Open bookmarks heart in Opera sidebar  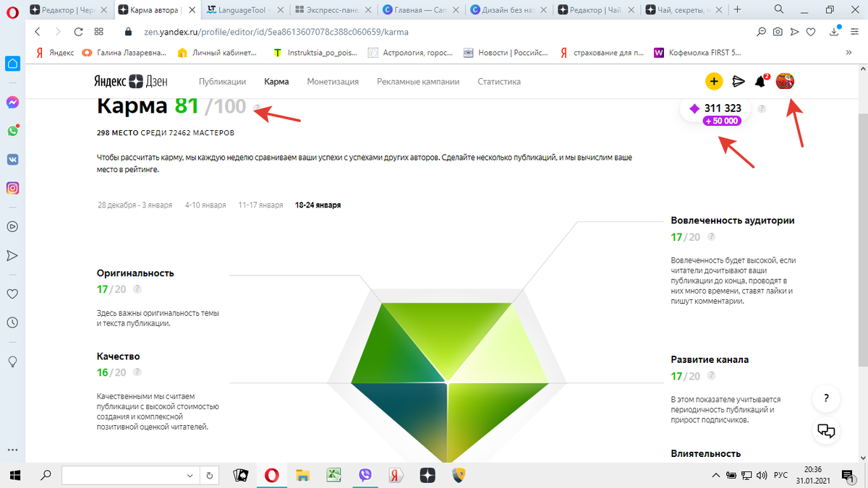12,294
